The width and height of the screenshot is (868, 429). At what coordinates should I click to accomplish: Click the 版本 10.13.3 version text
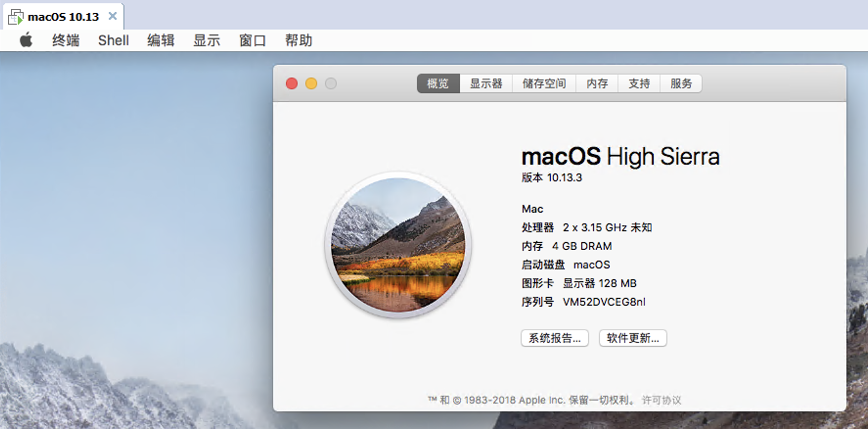[x=552, y=177]
